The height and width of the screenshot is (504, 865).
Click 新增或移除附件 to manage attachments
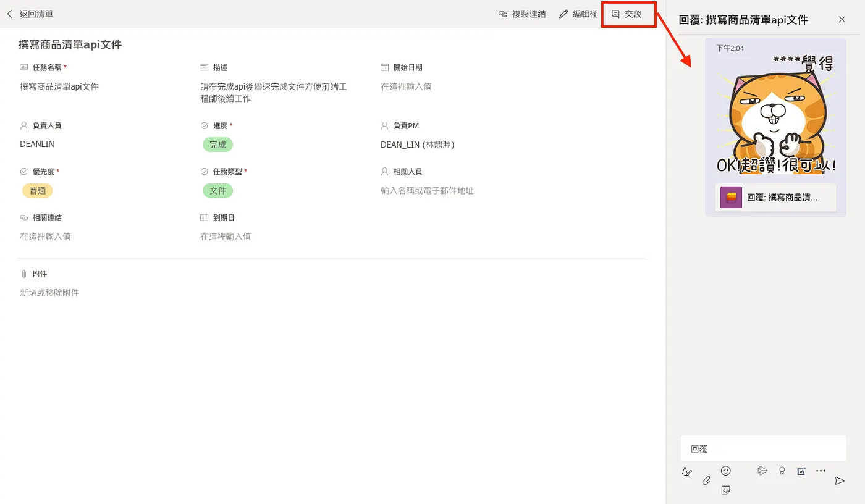coord(49,293)
